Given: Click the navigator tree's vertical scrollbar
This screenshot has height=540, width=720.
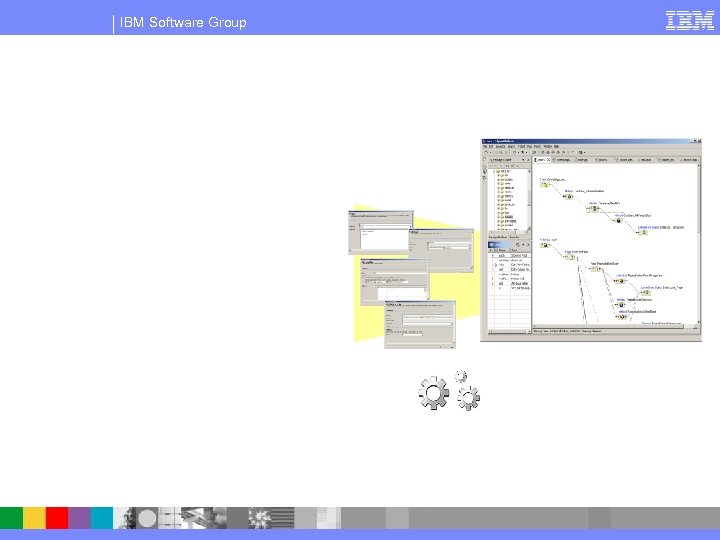Looking at the screenshot, I should (529, 198).
